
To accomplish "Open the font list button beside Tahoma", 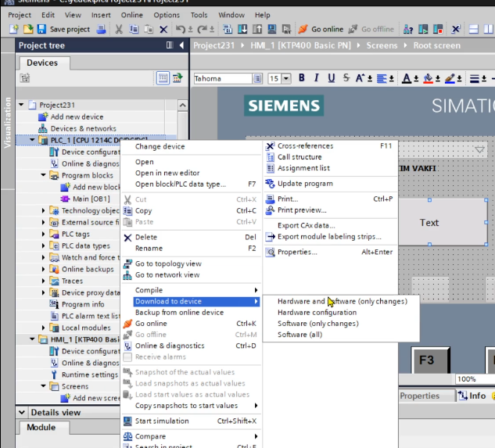I will click(x=257, y=78).
